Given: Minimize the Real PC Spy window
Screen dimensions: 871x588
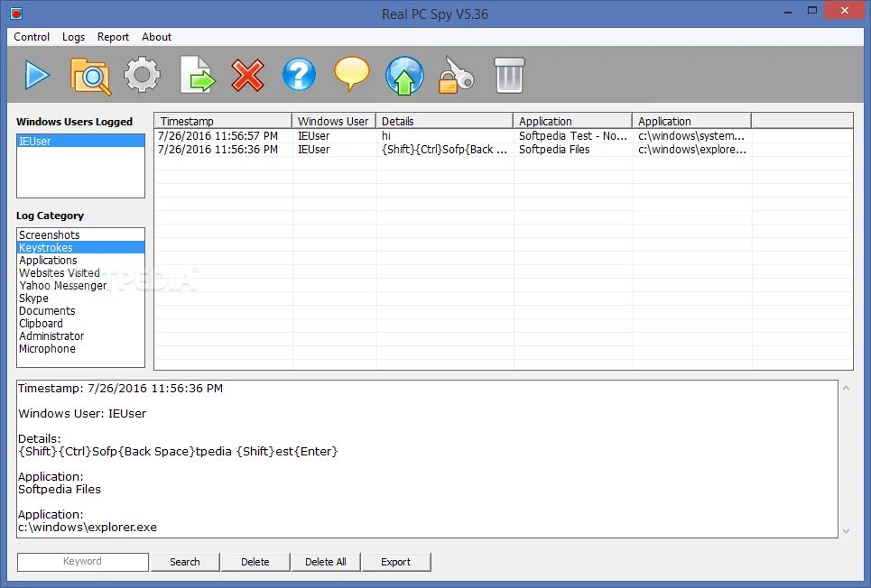Looking at the screenshot, I should coord(788,12).
